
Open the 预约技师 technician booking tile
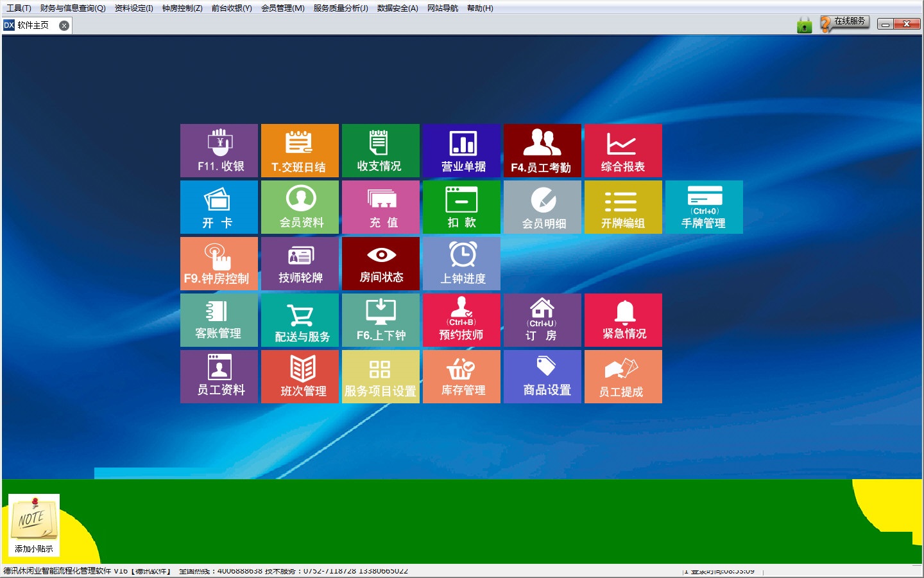point(461,320)
